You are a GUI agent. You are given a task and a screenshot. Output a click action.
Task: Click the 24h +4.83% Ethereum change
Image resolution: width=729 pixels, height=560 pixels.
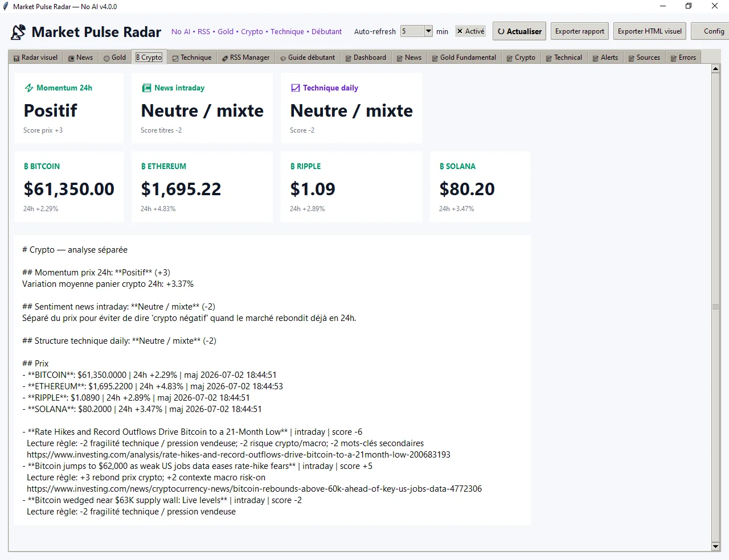pyautogui.click(x=158, y=209)
